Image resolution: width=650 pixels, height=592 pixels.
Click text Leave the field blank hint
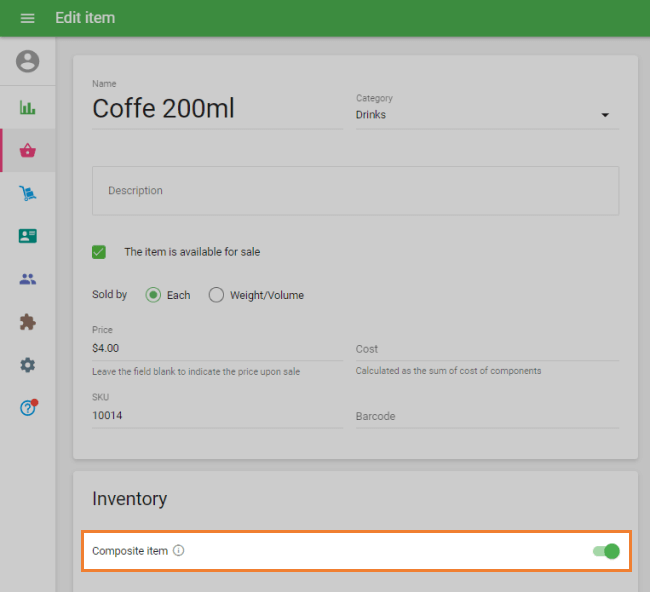tap(196, 371)
